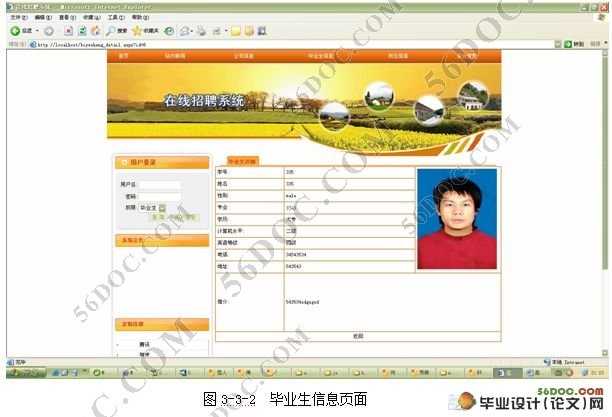Click the IE Back navigation button
Image resolution: width=612 pixels, height=417 pixels.
(x=19, y=31)
